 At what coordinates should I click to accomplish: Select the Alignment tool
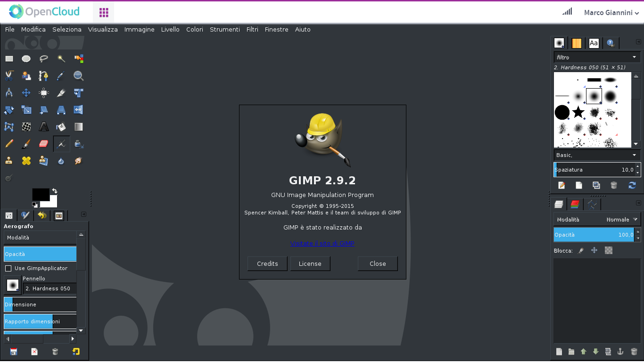pos(44,93)
